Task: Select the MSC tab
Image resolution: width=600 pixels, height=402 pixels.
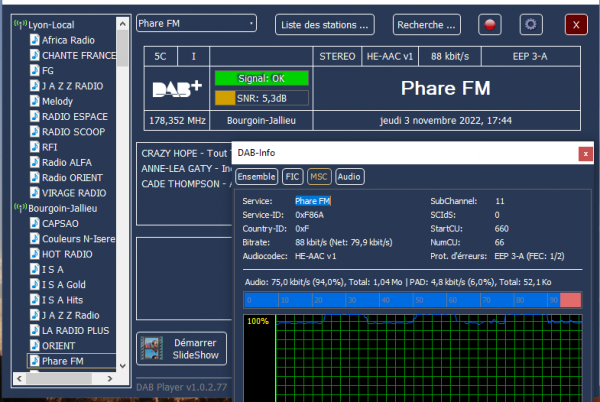Action: [x=319, y=177]
